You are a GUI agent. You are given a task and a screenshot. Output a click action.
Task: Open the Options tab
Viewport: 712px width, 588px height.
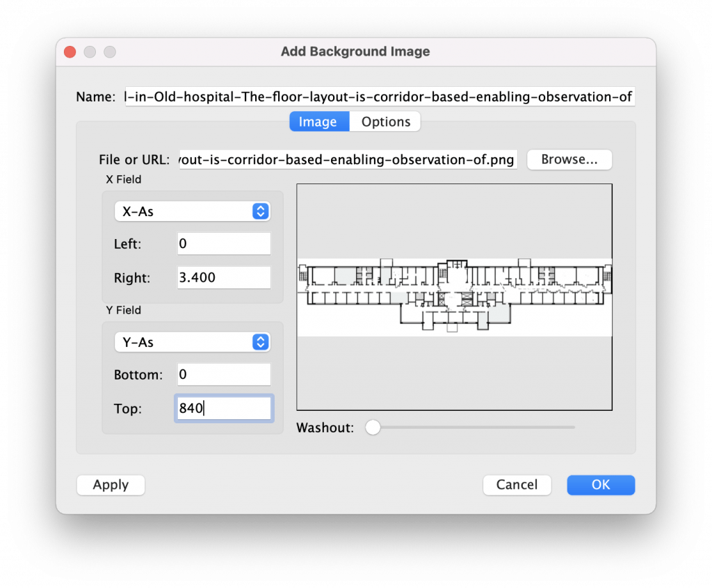pyautogui.click(x=386, y=122)
